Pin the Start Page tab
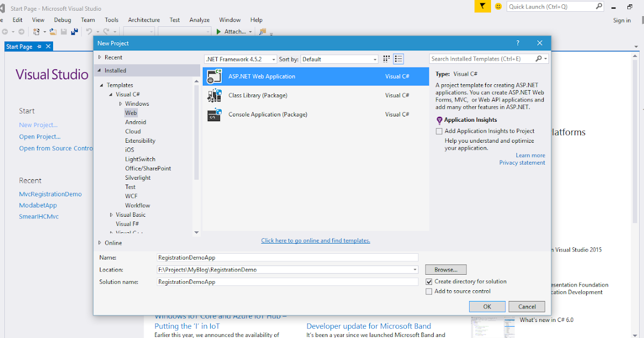 pyautogui.click(x=39, y=47)
